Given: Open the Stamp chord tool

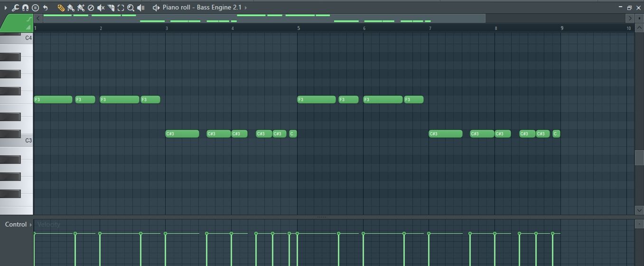Looking at the screenshot, I should tap(35, 8).
